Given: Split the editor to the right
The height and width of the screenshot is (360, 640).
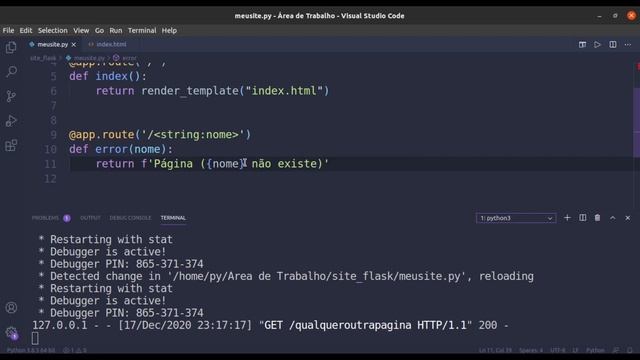Looking at the screenshot, I should [x=613, y=44].
